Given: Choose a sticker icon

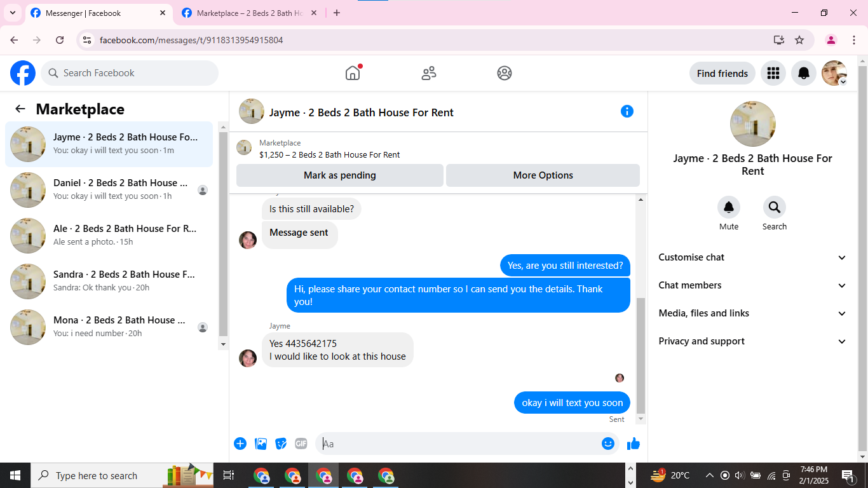Looking at the screenshot, I should coord(281,444).
